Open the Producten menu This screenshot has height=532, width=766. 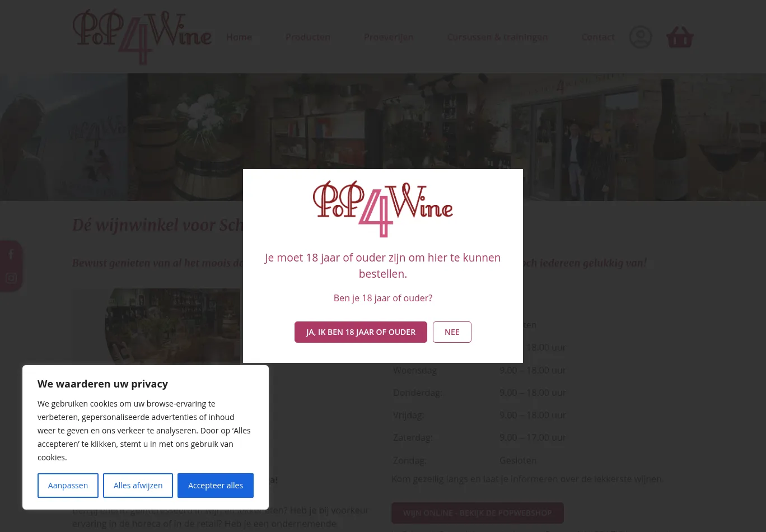coord(308,37)
